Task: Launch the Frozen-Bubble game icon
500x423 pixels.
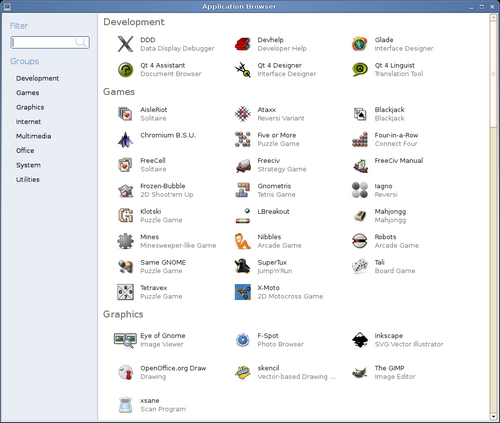Action: (125, 190)
